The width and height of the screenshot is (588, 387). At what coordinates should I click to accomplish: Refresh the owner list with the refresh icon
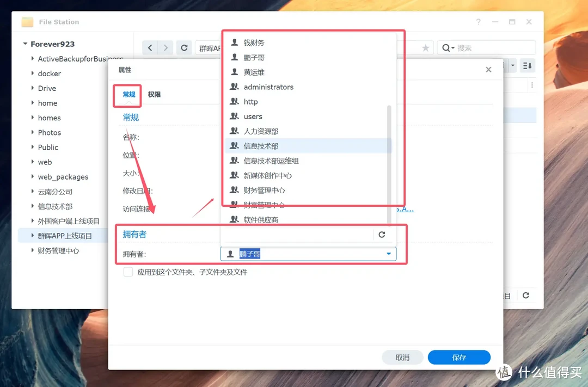click(382, 234)
